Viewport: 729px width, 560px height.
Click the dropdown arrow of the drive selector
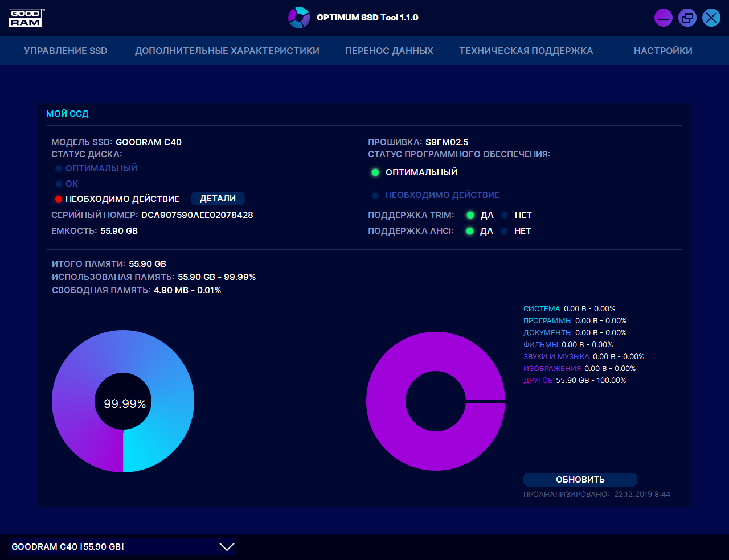click(227, 547)
